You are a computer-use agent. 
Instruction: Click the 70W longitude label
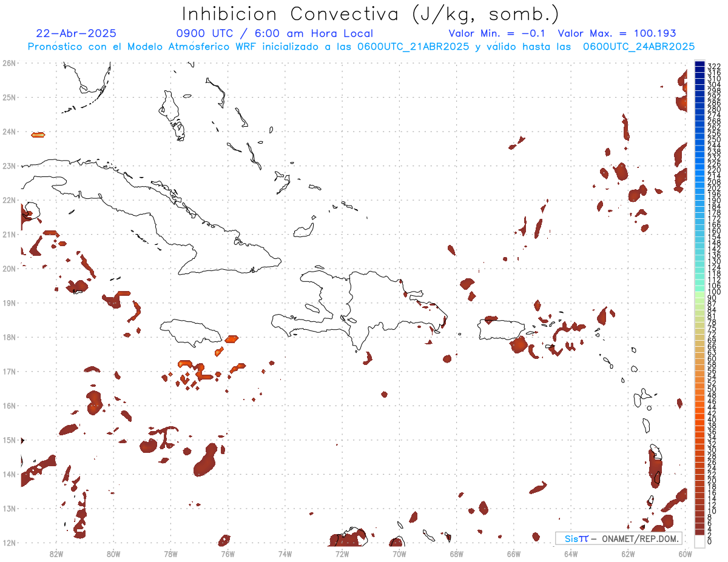tap(399, 554)
